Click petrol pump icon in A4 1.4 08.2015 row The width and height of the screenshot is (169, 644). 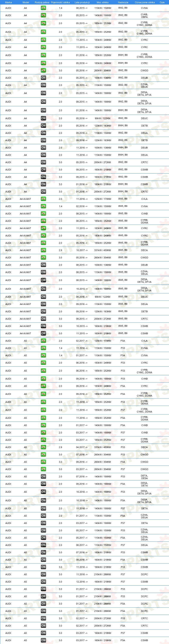tap(43, 8)
